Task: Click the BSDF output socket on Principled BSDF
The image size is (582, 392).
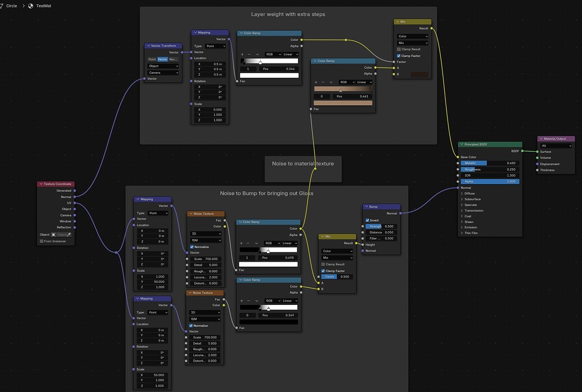Action: [x=522, y=151]
